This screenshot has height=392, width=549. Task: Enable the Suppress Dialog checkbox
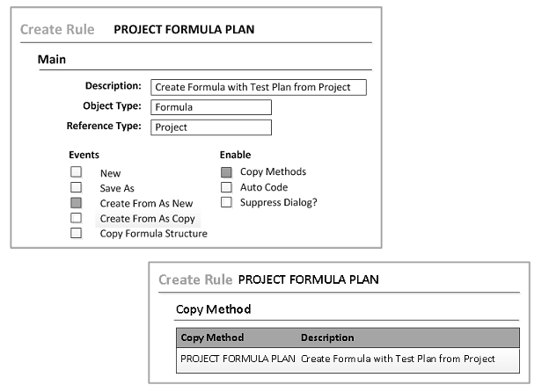click(226, 202)
